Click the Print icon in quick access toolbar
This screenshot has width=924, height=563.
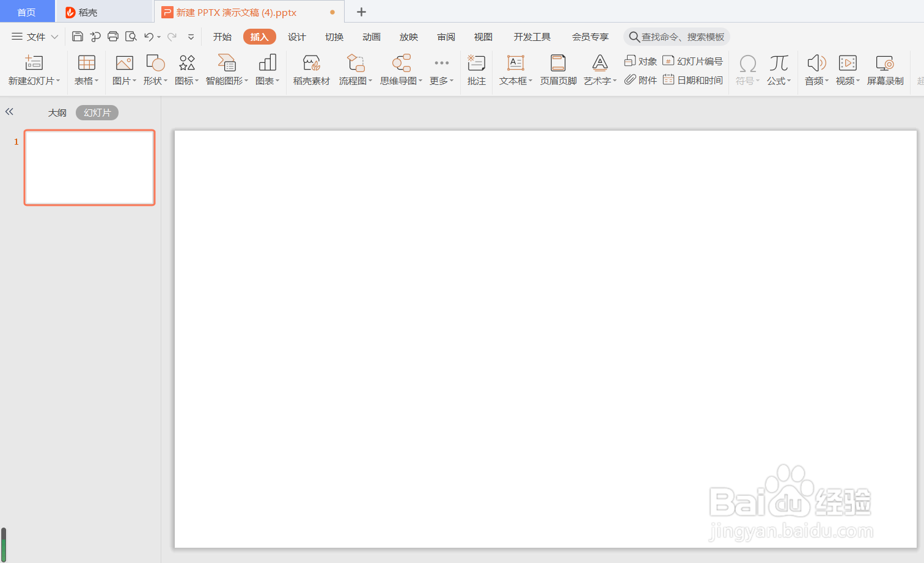(x=113, y=37)
